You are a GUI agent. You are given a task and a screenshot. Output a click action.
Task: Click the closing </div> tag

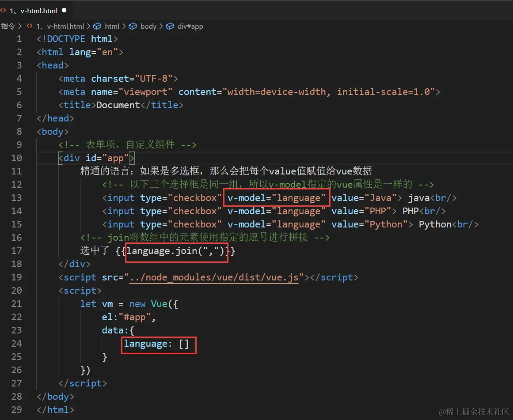click(75, 264)
